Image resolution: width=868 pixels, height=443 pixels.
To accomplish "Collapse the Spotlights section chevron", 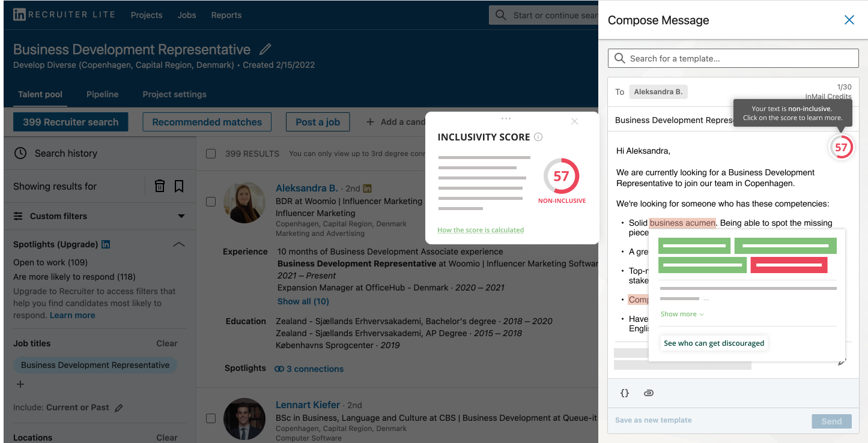I will click(178, 244).
